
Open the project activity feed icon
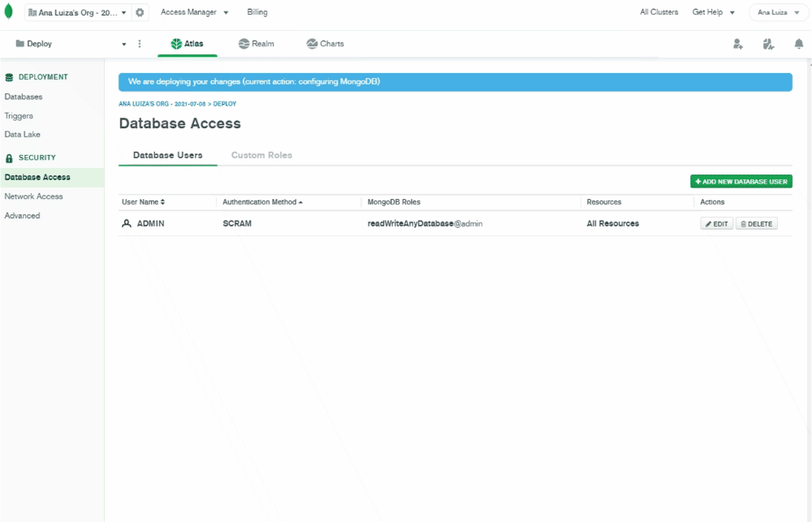768,44
